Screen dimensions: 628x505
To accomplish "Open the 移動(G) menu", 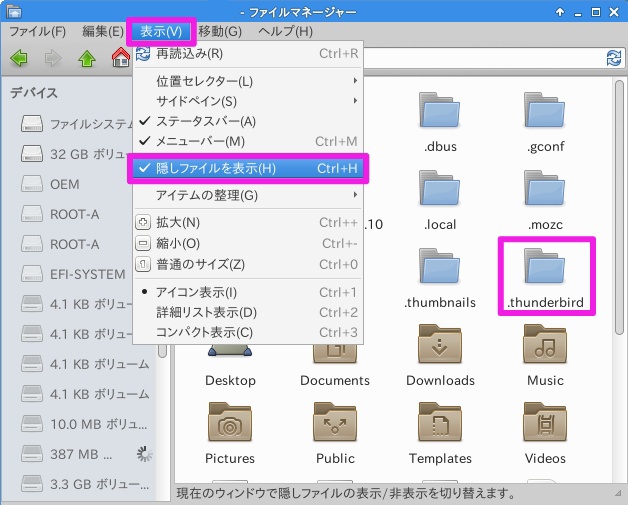I will (x=220, y=31).
